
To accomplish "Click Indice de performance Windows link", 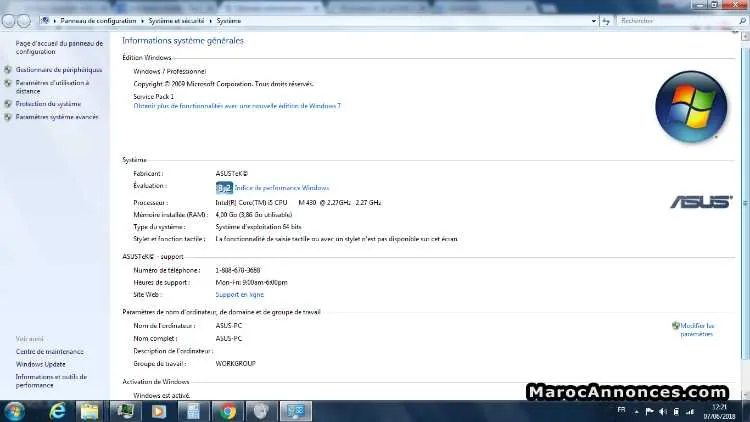I will tap(282, 188).
